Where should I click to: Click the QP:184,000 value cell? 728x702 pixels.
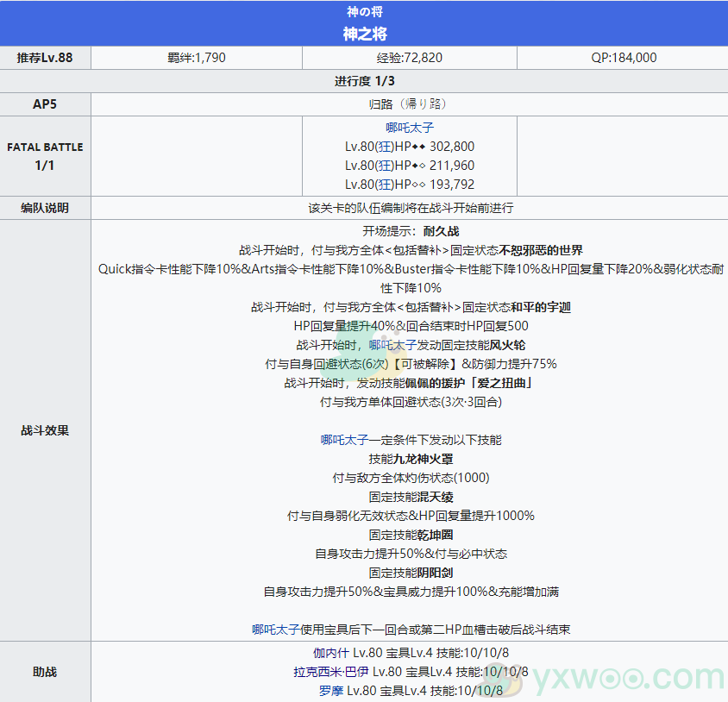(623, 58)
